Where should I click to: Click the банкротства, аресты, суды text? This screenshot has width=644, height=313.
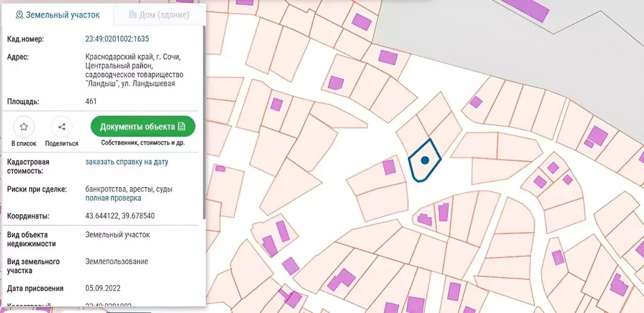coord(129,190)
